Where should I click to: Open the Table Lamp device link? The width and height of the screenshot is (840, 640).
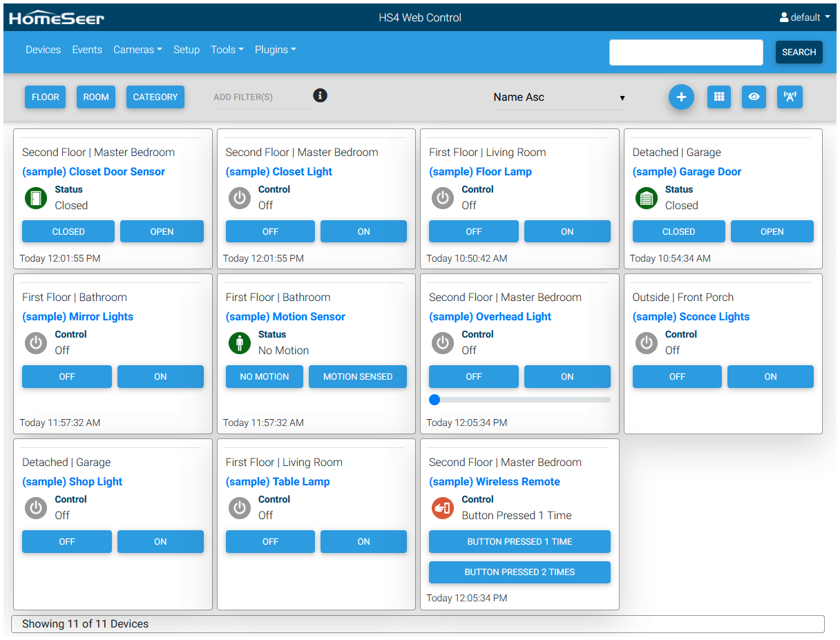[278, 482]
